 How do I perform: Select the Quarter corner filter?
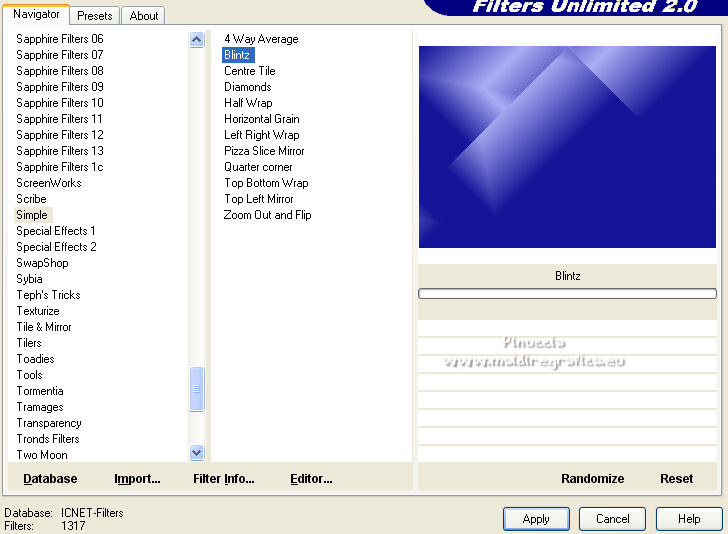click(258, 167)
